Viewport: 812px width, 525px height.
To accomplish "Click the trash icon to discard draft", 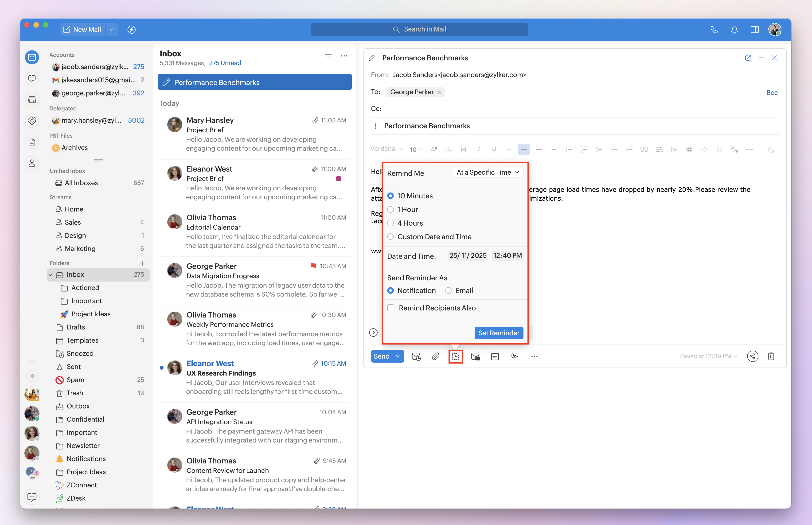I will [771, 356].
